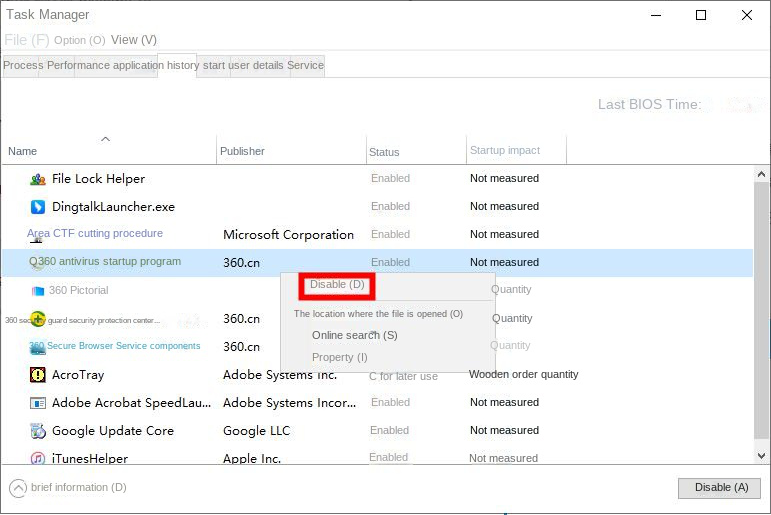Click the Google Update Core icon
The height and width of the screenshot is (515, 771).
pyautogui.click(x=38, y=431)
